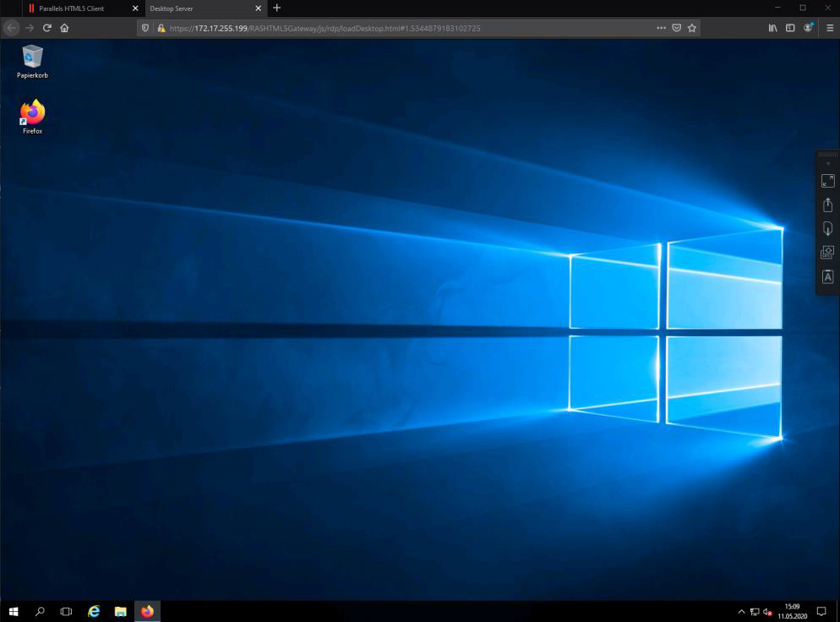Go back in the browser
This screenshot has height=622, width=840.
click(12, 28)
